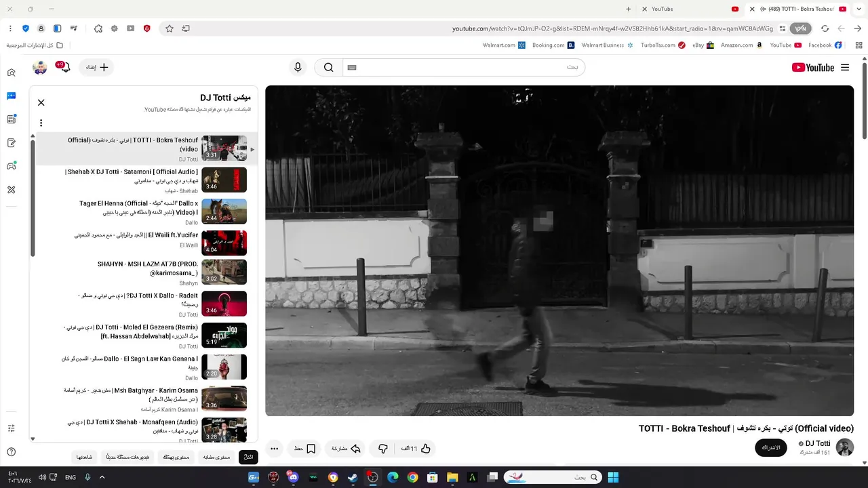This screenshot has width=868, height=488.
Task: Play Shehab X DJ Totti - Satamoni thumbnail
Action: click(x=224, y=180)
